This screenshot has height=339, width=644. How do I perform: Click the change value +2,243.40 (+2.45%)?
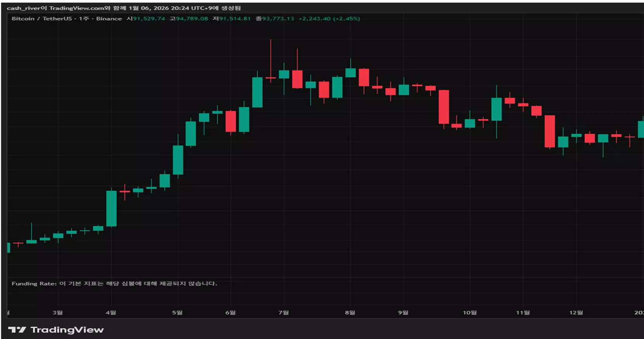(x=329, y=19)
